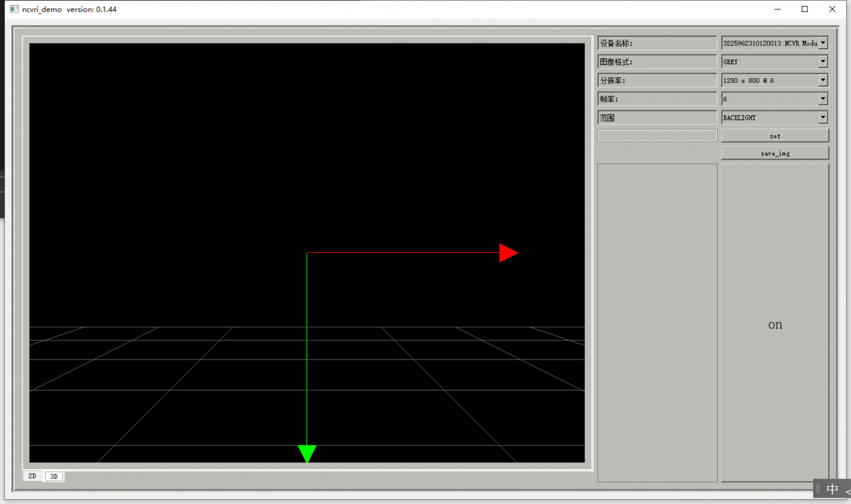Click the 分辨率 label
Viewport: 851px width, 504px height.
point(657,80)
